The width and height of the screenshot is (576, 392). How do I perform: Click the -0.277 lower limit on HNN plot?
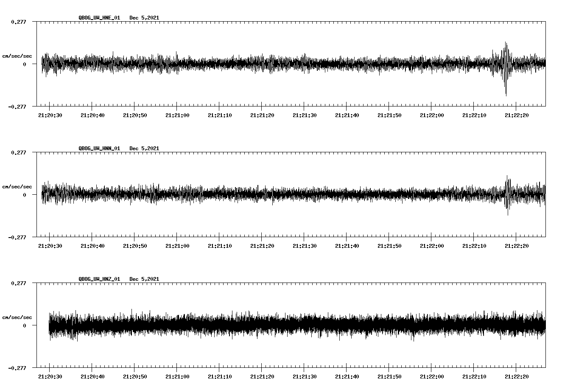coord(17,237)
